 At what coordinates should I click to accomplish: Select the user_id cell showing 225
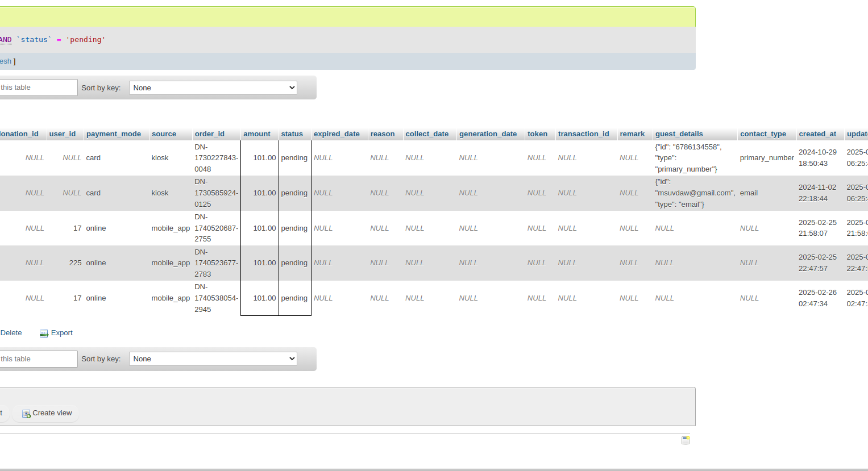[x=75, y=263]
